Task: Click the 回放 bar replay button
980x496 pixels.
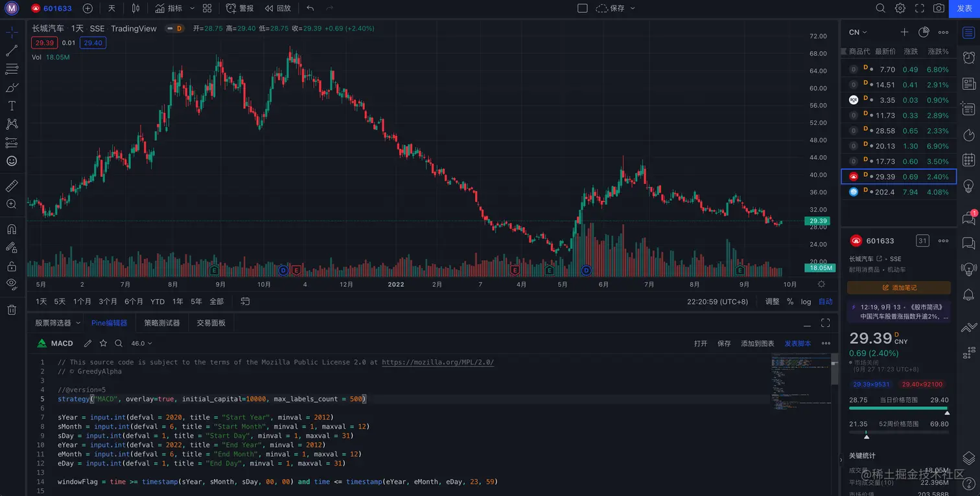Action: click(x=278, y=8)
